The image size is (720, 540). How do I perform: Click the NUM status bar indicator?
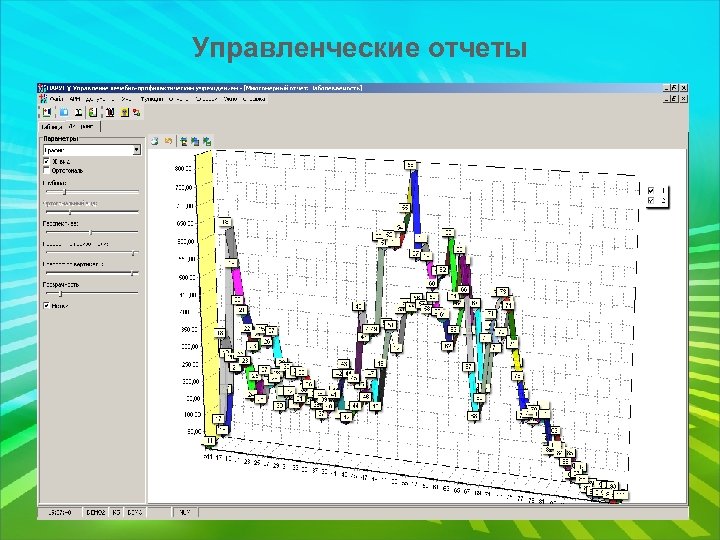tap(185, 512)
